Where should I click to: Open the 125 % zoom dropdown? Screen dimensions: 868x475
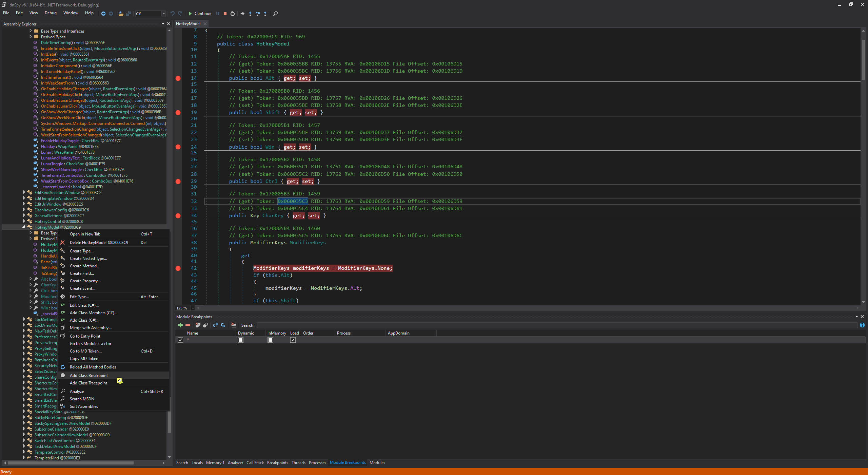tap(193, 308)
